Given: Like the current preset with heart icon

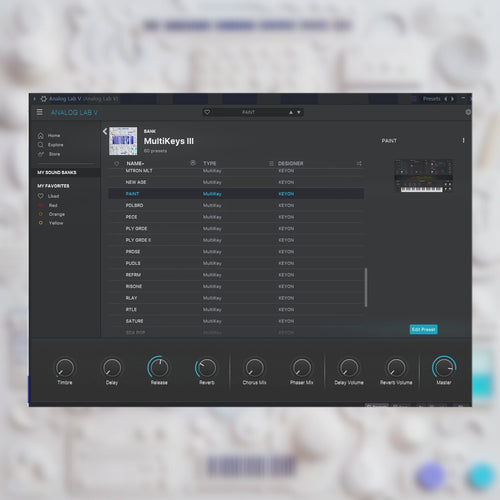Looking at the screenshot, I should pos(207,112).
